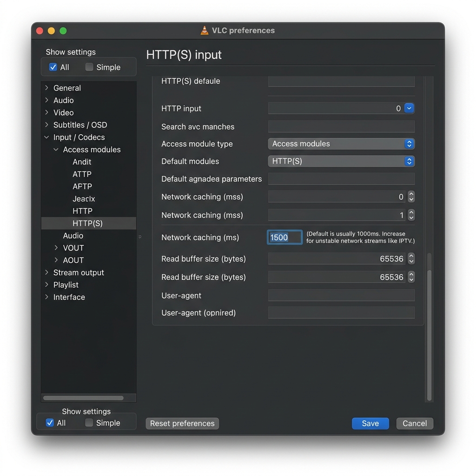
Task: Expand the Subtitles / OSD section
Action: pos(47,125)
